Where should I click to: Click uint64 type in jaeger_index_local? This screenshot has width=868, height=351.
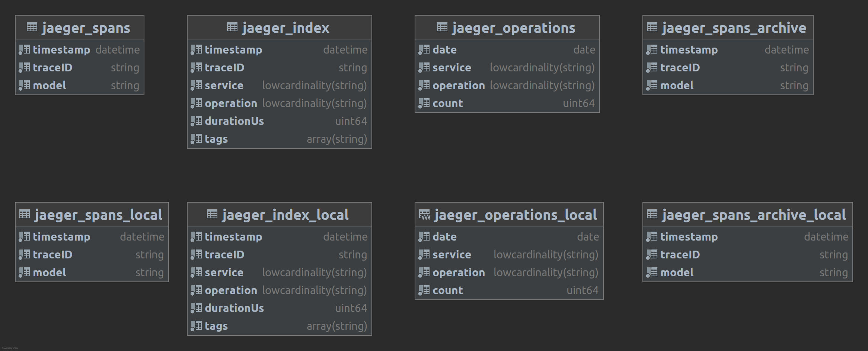coord(351,308)
